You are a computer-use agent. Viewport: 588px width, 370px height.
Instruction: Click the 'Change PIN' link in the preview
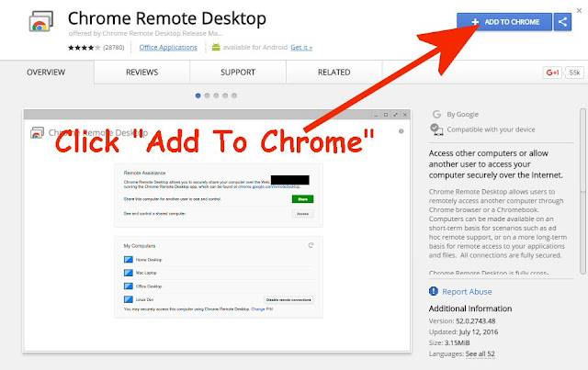[x=262, y=309]
